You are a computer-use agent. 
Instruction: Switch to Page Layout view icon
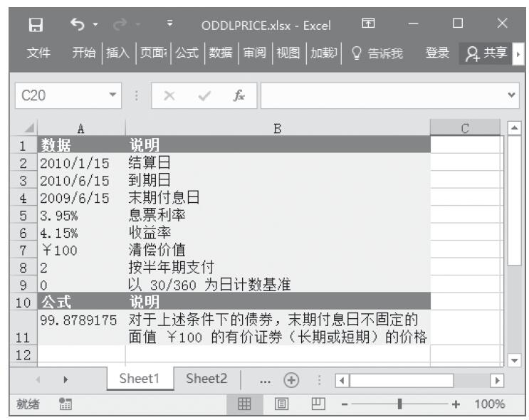pyautogui.click(x=281, y=402)
